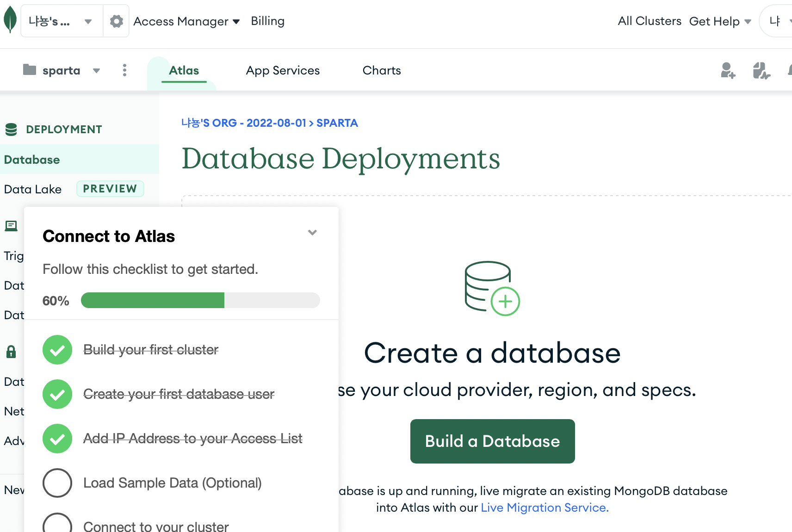Check the Load Sample Data circle
This screenshot has height=532, width=792.
57,483
